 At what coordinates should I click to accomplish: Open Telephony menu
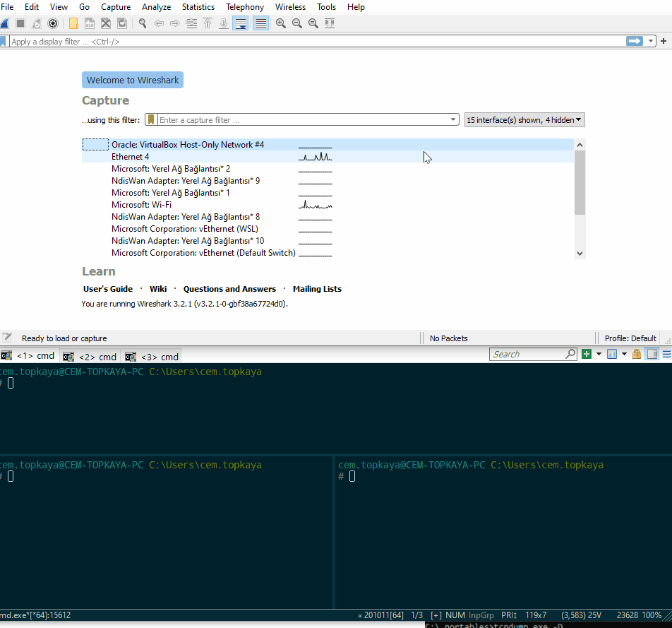click(x=245, y=7)
